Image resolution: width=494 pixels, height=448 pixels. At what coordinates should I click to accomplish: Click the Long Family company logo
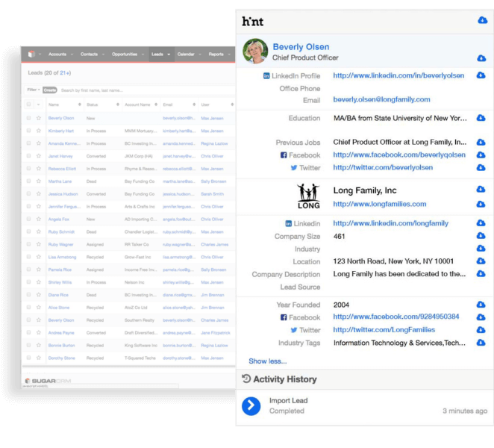click(309, 196)
